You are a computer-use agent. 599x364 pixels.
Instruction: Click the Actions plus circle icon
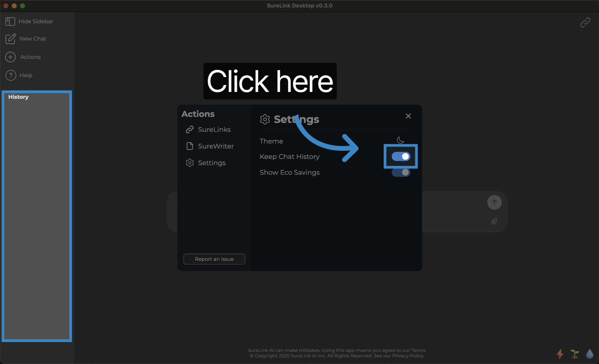click(11, 57)
